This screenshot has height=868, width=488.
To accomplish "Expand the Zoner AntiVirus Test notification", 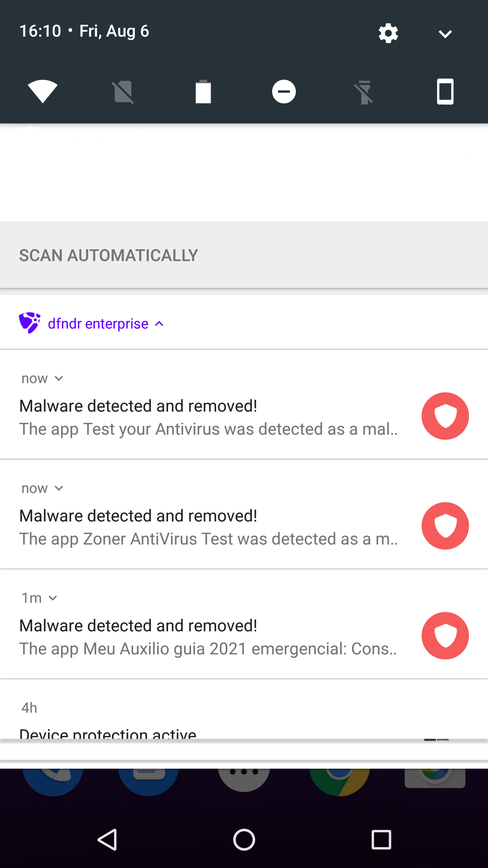I will 59,488.
